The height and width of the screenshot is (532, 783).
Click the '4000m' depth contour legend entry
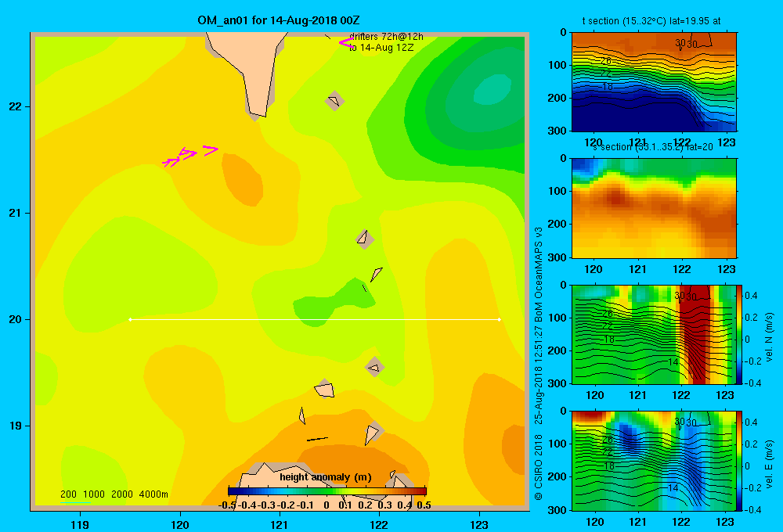(x=153, y=494)
